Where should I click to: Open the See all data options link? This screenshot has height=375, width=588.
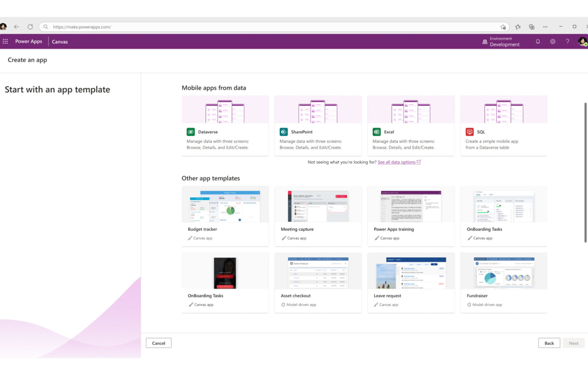397,162
